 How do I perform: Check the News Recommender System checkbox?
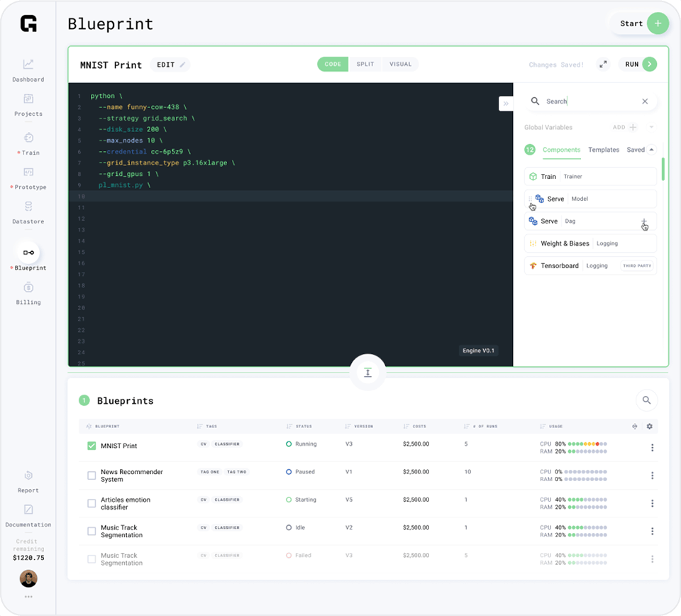point(92,475)
